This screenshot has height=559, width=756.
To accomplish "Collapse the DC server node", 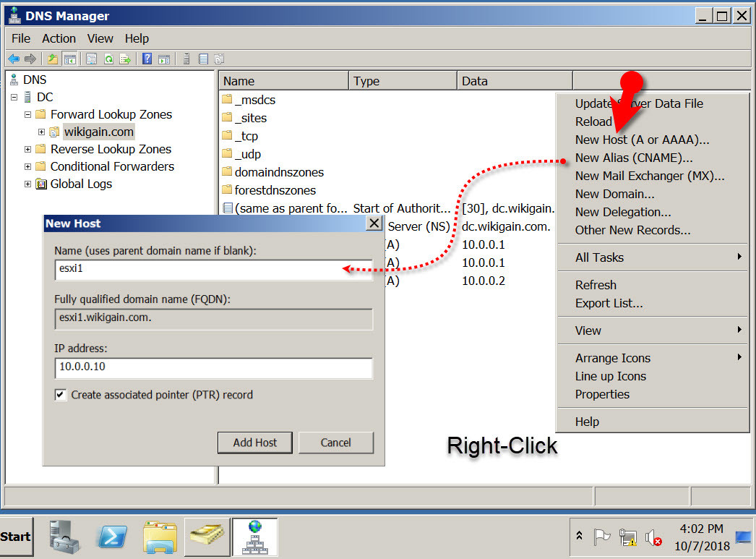I will (14, 97).
